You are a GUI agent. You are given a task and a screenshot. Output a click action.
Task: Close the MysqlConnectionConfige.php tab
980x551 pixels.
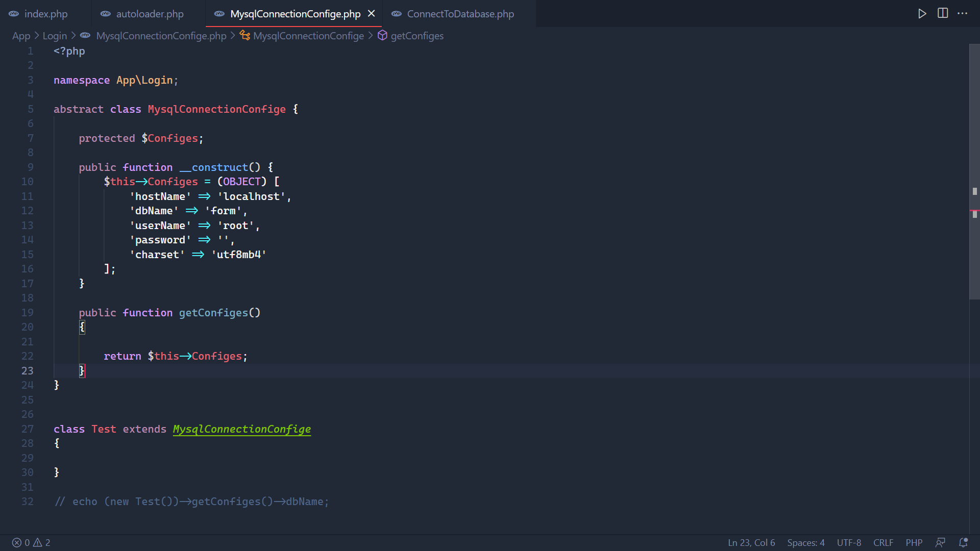[372, 14]
